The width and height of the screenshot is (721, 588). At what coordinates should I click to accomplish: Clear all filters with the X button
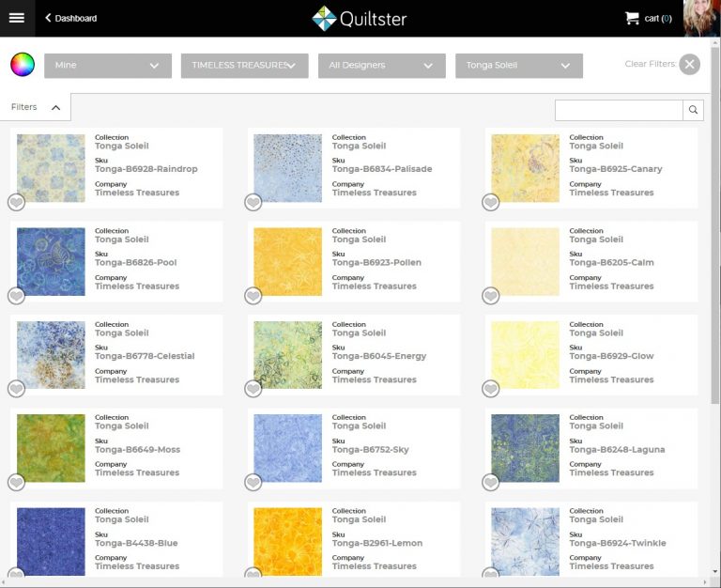pyautogui.click(x=690, y=65)
